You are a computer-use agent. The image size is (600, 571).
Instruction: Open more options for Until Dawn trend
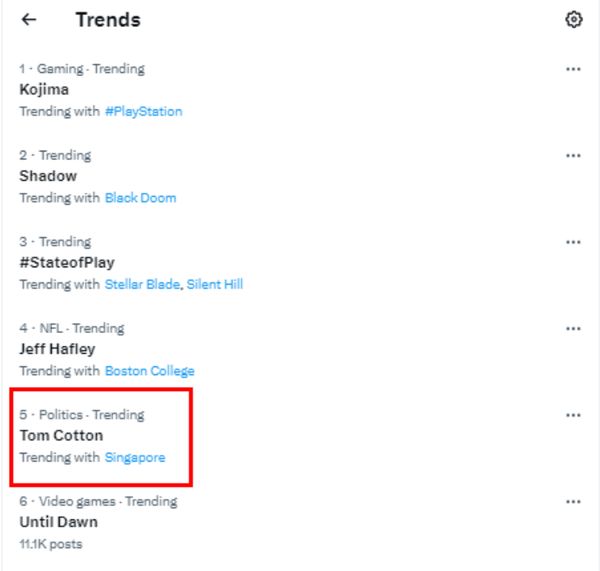point(573,501)
